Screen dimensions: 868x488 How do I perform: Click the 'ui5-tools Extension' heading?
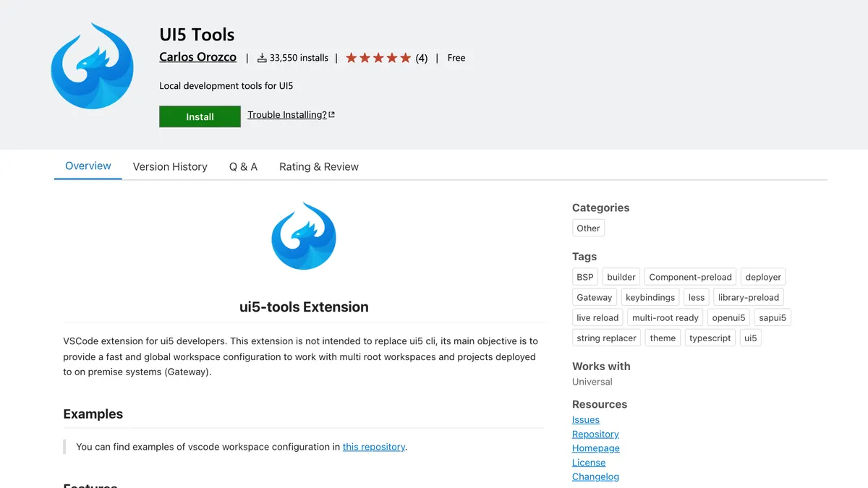click(x=304, y=307)
